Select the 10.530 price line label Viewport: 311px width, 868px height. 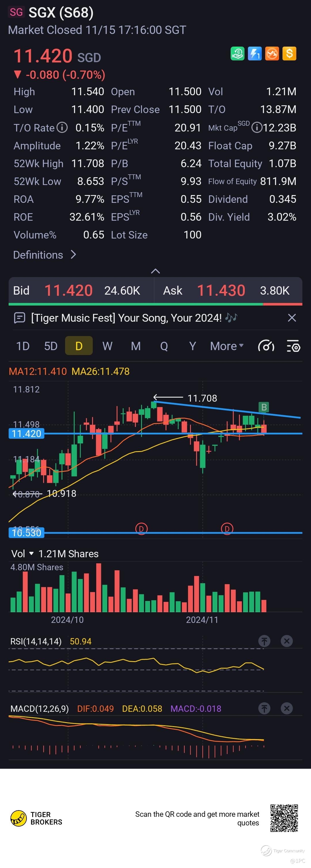coord(26,533)
